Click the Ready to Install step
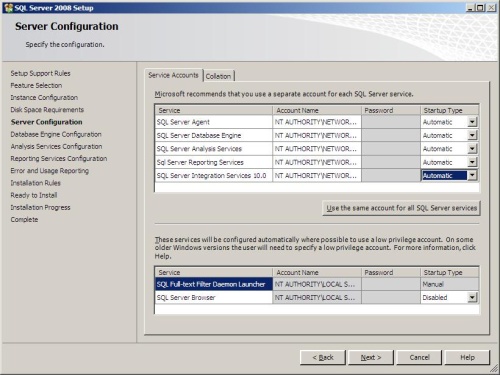 click(34, 195)
